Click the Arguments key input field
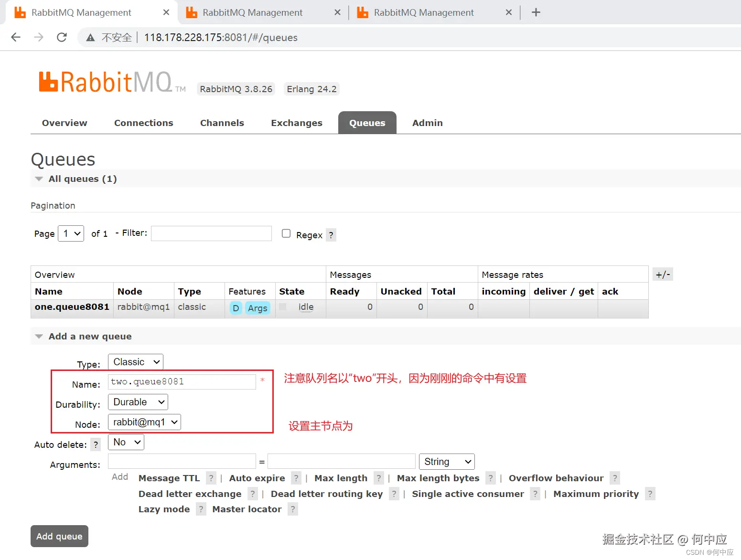 (182, 461)
